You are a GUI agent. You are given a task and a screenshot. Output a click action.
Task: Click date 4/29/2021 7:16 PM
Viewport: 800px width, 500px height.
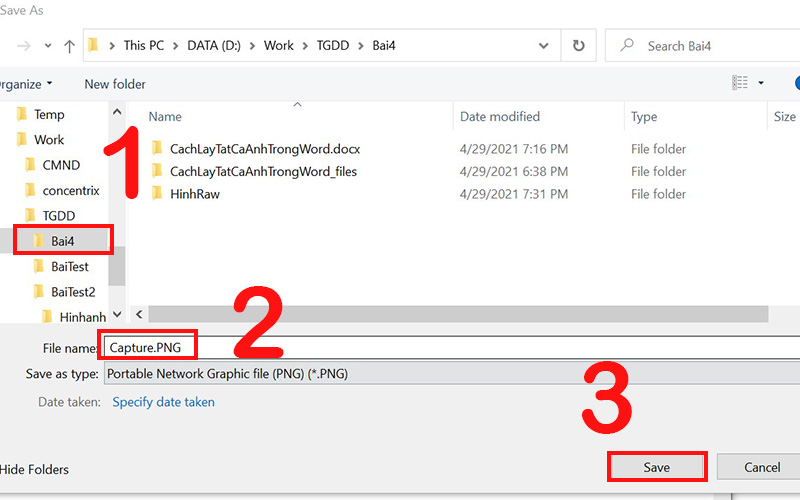coord(514,149)
